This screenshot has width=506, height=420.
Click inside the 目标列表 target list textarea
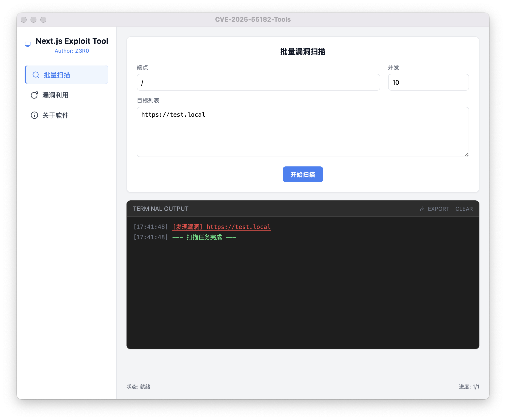tap(303, 132)
